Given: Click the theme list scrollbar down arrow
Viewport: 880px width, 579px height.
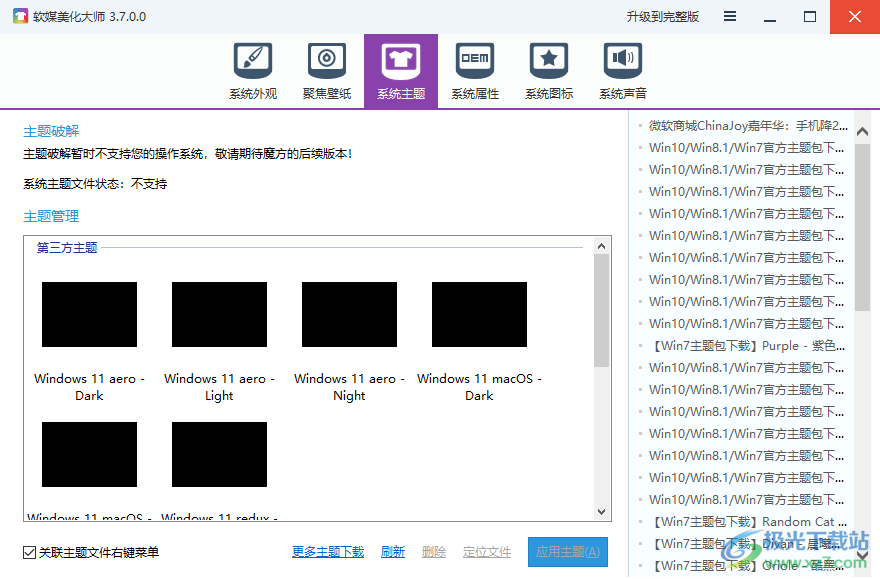Looking at the screenshot, I should point(601,511).
